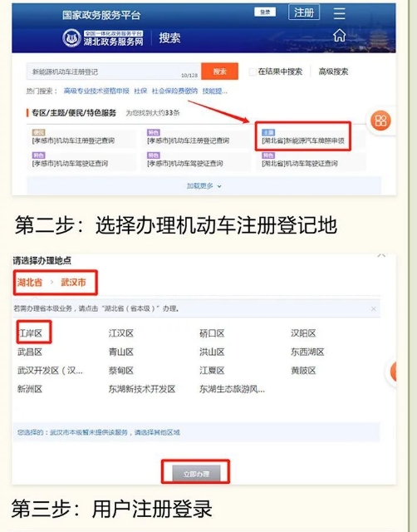Viewport: 417px width, 532px height.
Task: Open 高级搜索 link
Action: click(x=333, y=71)
